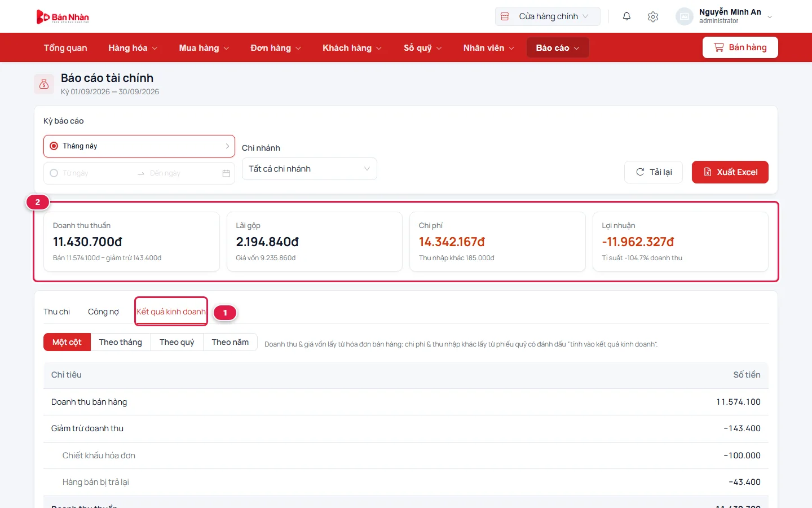Click the money bag report icon
The image size is (812, 508).
point(44,84)
